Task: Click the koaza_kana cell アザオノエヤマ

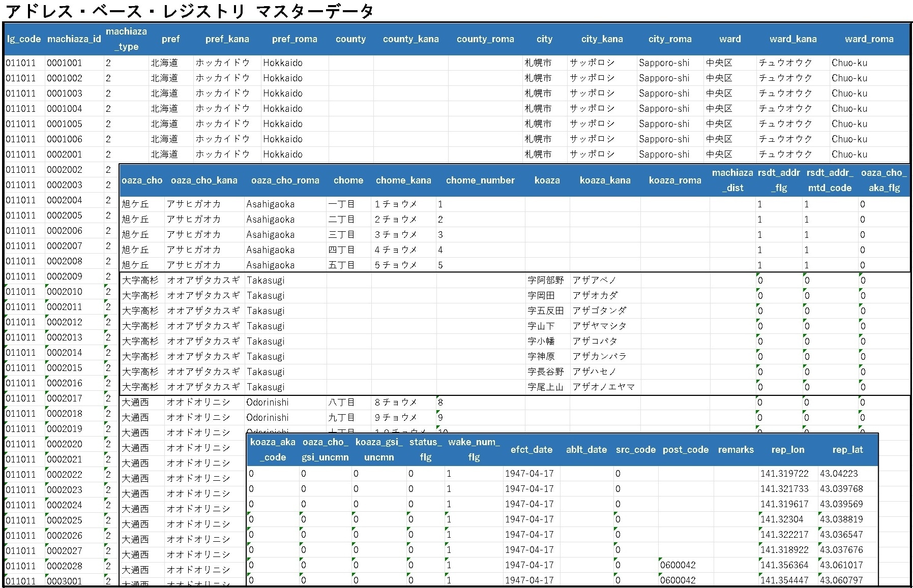Action: pyautogui.click(x=603, y=387)
